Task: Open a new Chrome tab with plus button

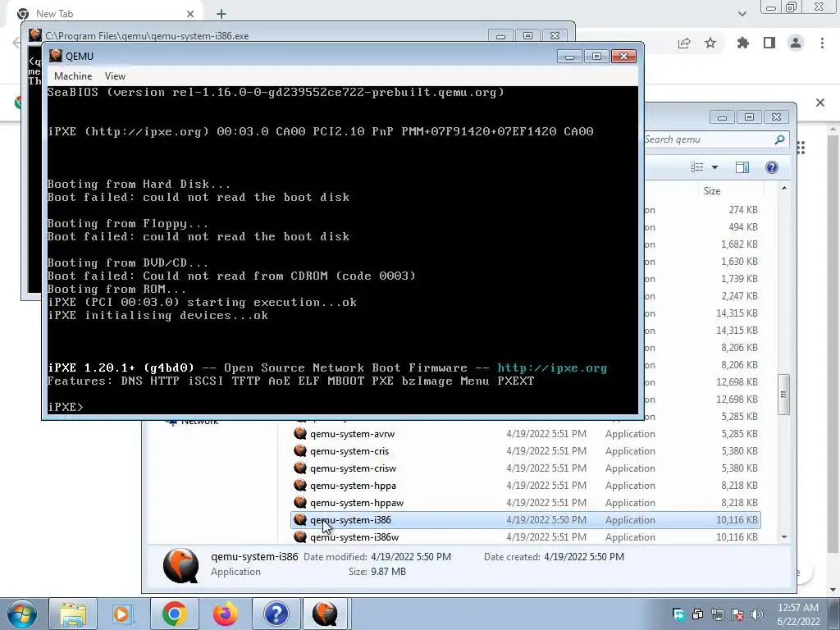Action: tap(221, 14)
